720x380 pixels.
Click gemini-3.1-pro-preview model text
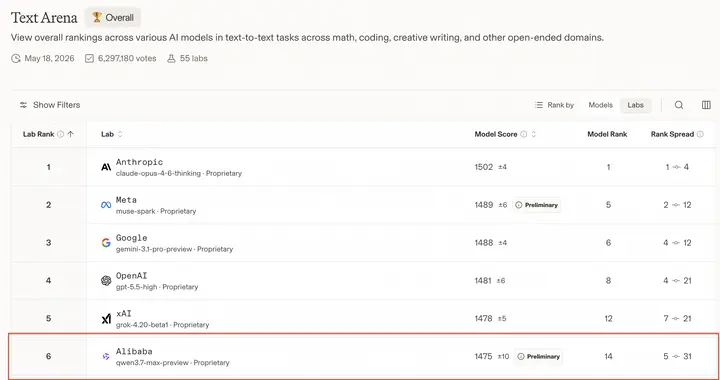[154, 249]
